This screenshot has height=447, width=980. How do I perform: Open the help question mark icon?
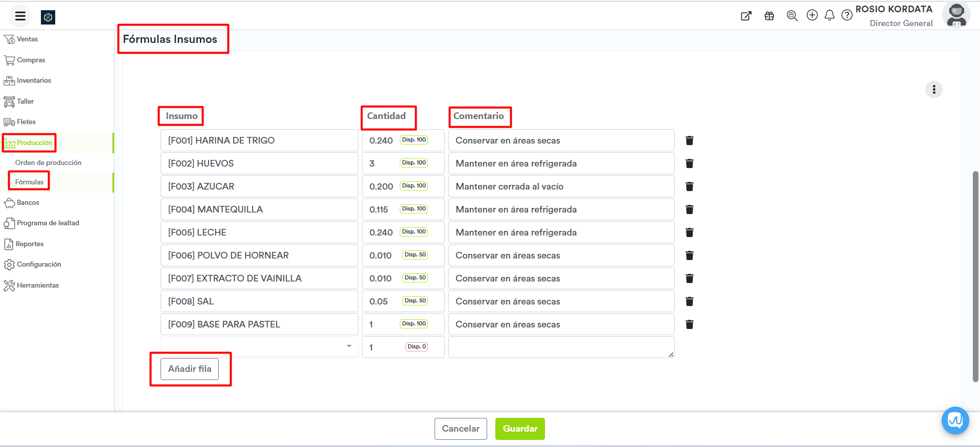pyautogui.click(x=847, y=15)
